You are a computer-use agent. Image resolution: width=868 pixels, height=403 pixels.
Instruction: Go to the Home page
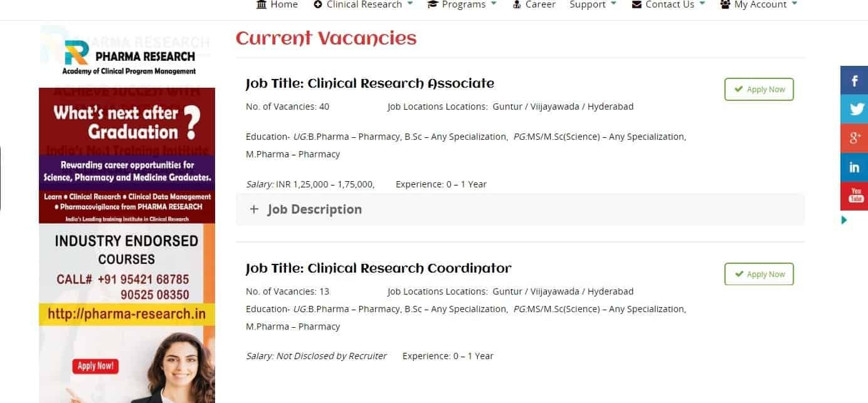[277, 5]
